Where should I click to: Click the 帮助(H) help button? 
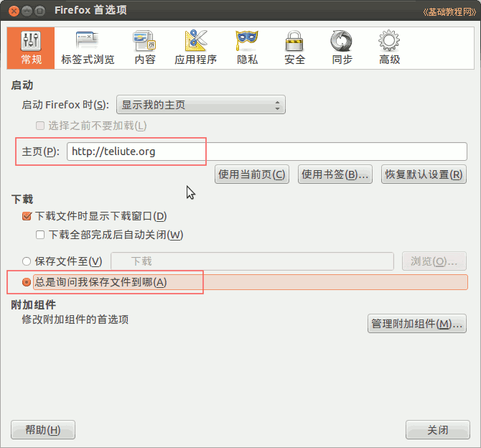pos(43,429)
